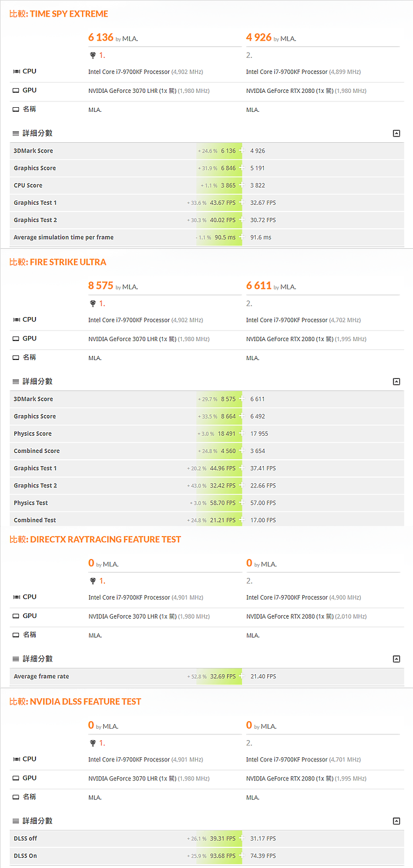Viewport: 413px width, 868px height.
Task: Open the 6 611 Fire Strike Ultra result
Action: 259,286
